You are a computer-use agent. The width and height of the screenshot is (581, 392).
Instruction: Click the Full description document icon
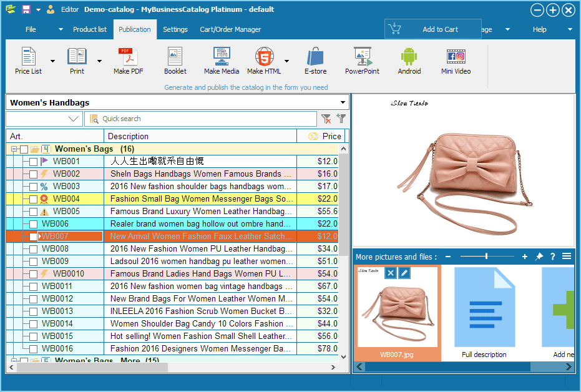(x=484, y=306)
